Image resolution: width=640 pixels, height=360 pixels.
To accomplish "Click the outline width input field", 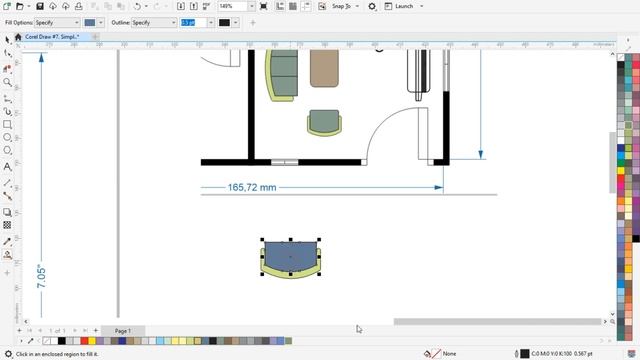I will (x=193, y=22).
